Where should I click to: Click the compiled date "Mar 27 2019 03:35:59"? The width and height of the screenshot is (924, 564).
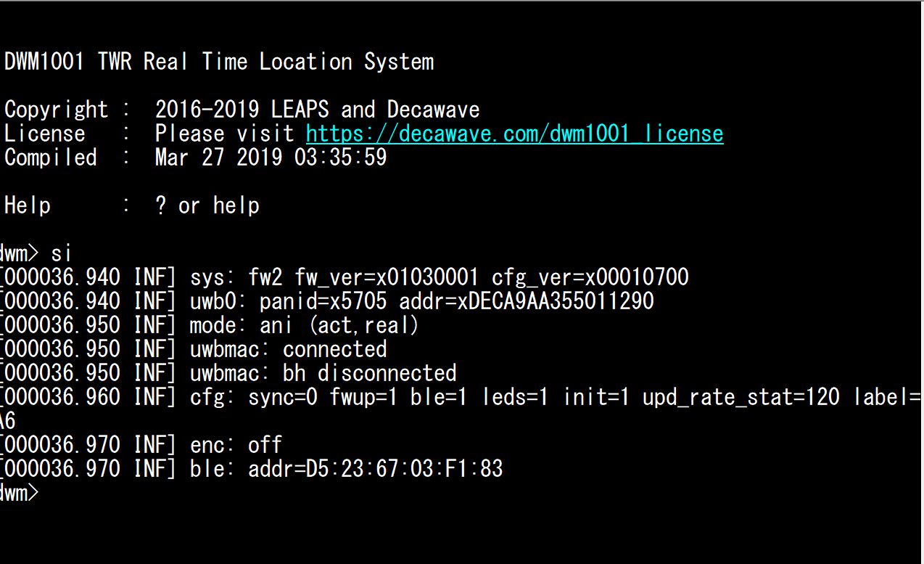coord(271,158)
